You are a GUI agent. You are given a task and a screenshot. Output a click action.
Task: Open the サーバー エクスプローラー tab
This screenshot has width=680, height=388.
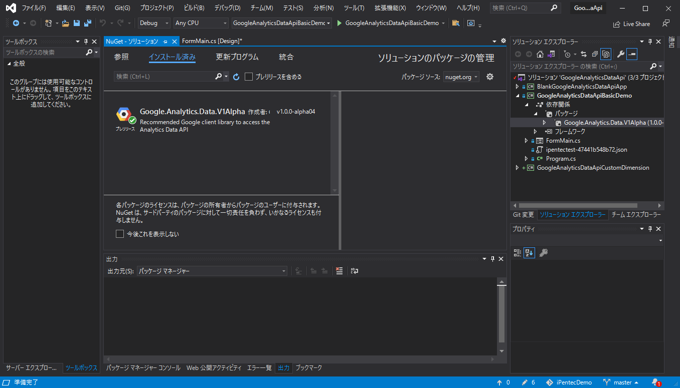click(31, 368)
